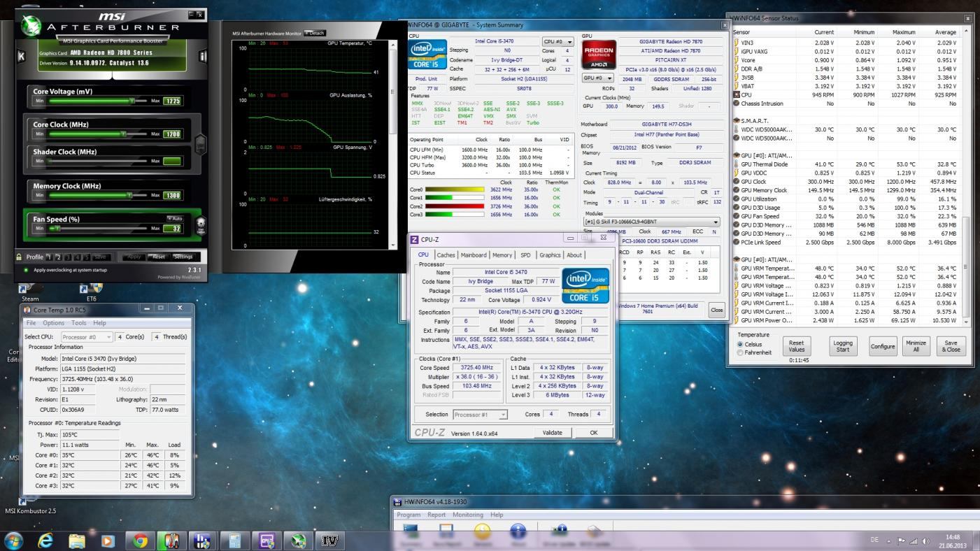
Task: Open the File menu in Core Temp
Action: pyautogui.click(x=31, y=323)
